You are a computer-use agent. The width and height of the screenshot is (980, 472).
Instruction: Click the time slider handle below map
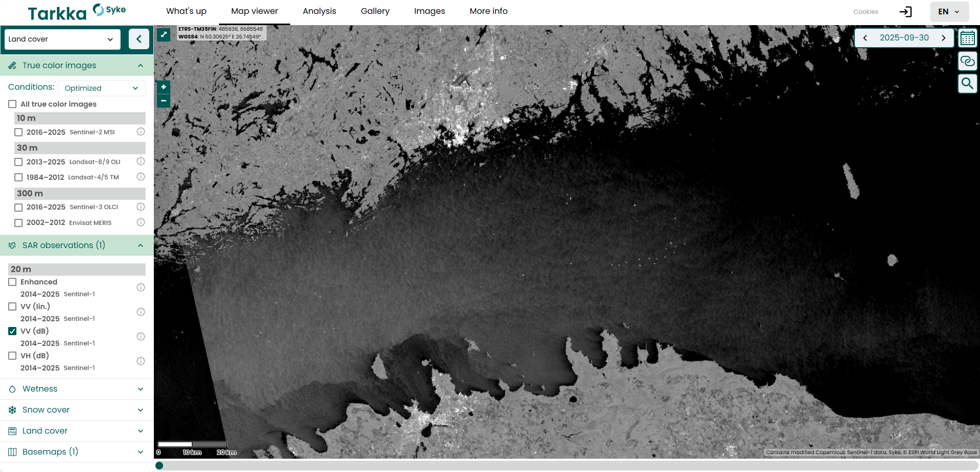point(159,465)
